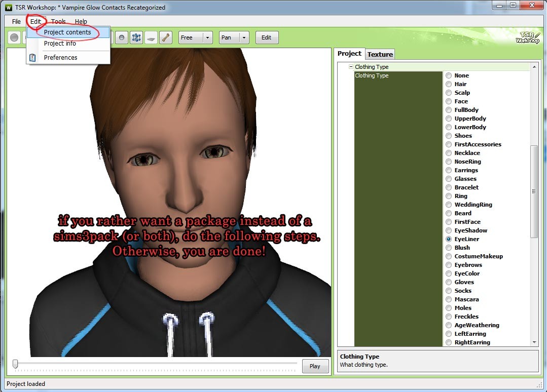Toggle the bone display icon
The height and width of the screenshot is (392, 547).
166,37
